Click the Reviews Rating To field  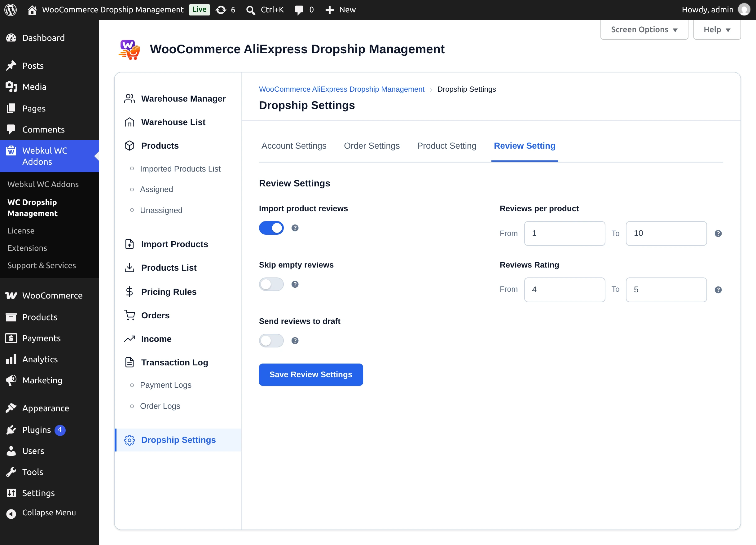click(x=666, y=290)
